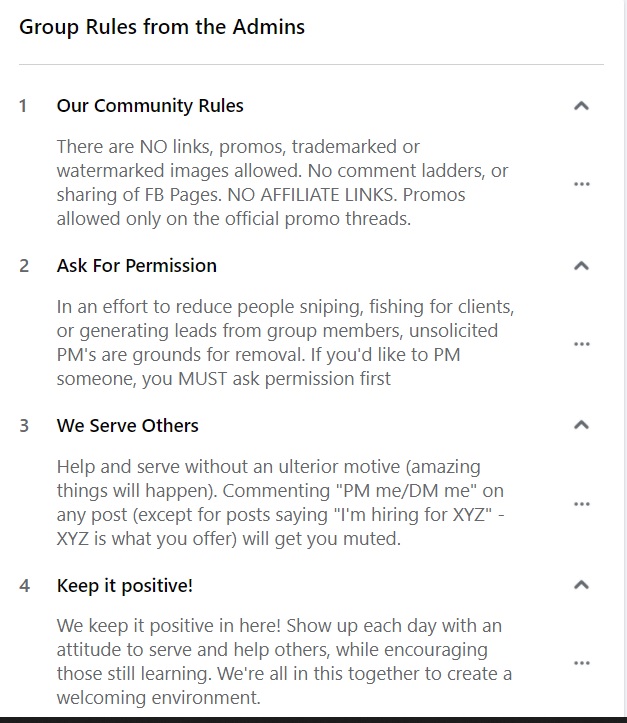Screen dimensions: 627x723
Task: Click the welcoming environment description text
Action: point(284,662)
